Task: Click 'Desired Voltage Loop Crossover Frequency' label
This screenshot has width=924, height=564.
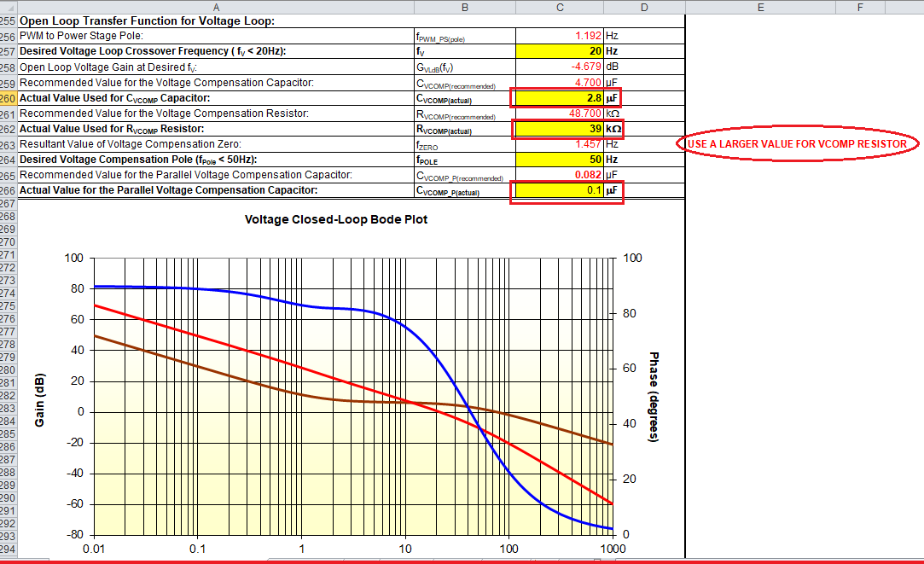Action: pos(153,51)
